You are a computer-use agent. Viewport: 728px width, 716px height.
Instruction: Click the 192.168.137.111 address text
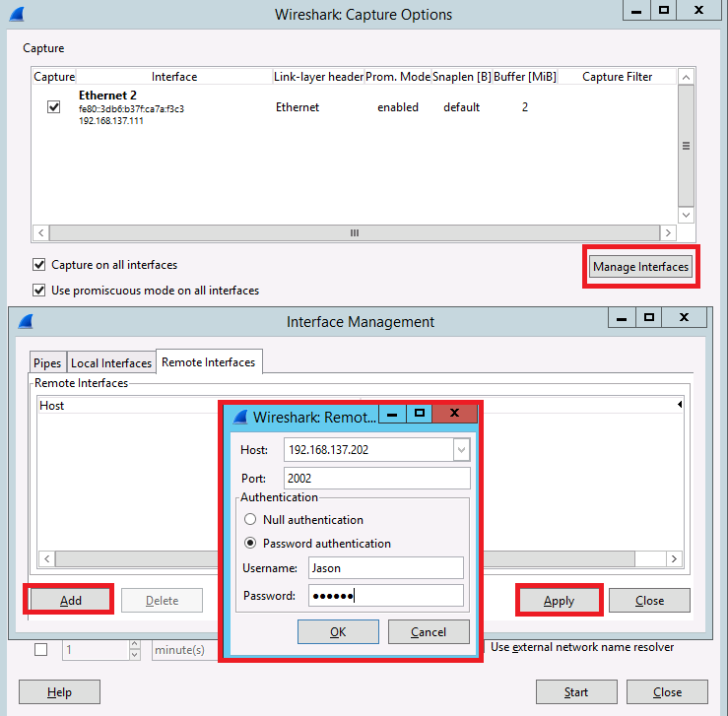pyautogui.click(x=111, y=121)
